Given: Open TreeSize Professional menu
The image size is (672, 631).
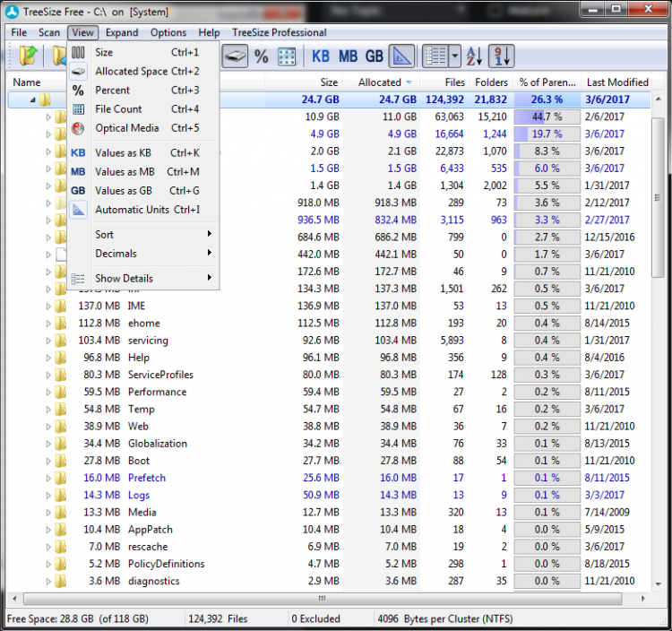Looking at the screenshot, I should coord(279,32).
